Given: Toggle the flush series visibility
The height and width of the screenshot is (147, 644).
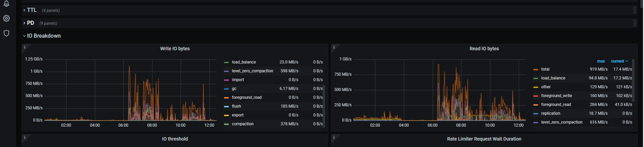Looking at the screenshot, I should 236,106.
